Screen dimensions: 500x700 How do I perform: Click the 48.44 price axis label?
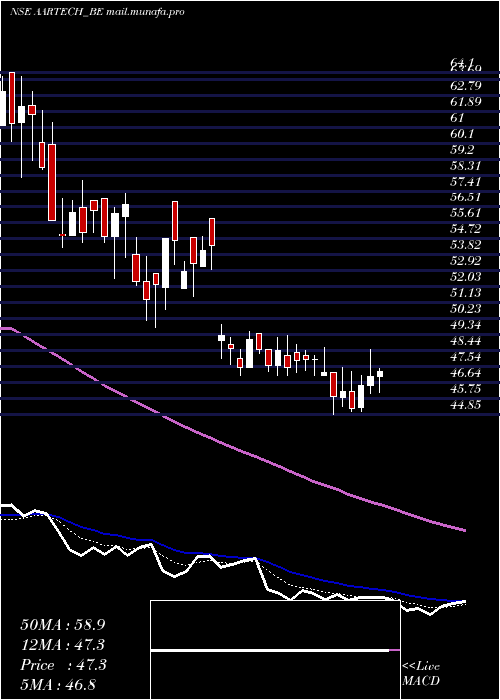pyautogui.click(x=466, y=341)
